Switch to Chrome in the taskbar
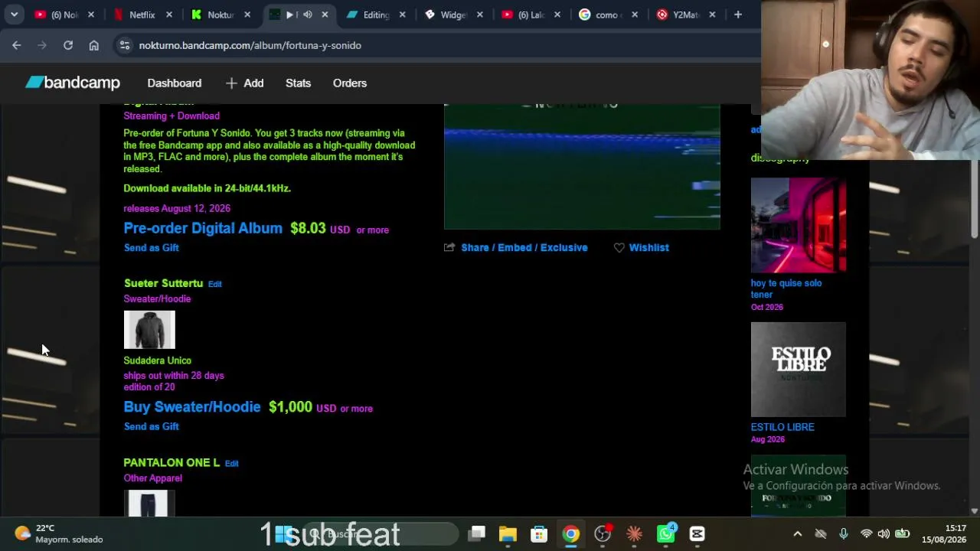This screenshot has height=551, width=980. [x=571, y=533]
